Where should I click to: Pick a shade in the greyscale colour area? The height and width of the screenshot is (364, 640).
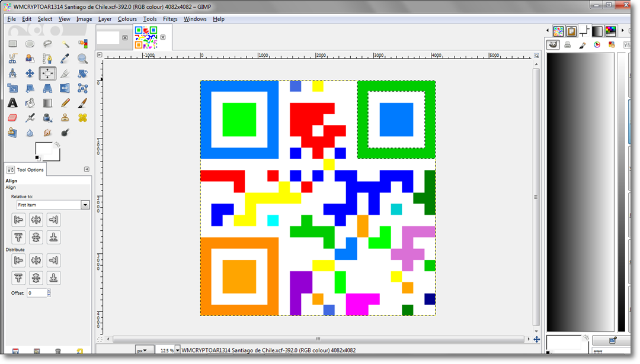(580, 192)
